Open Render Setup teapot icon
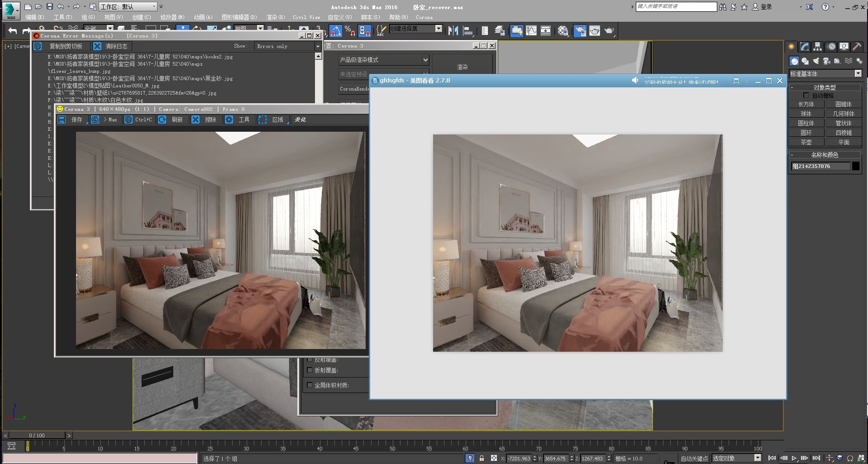The height and width of the screenshot is (464, 868). tap(580, 31)
